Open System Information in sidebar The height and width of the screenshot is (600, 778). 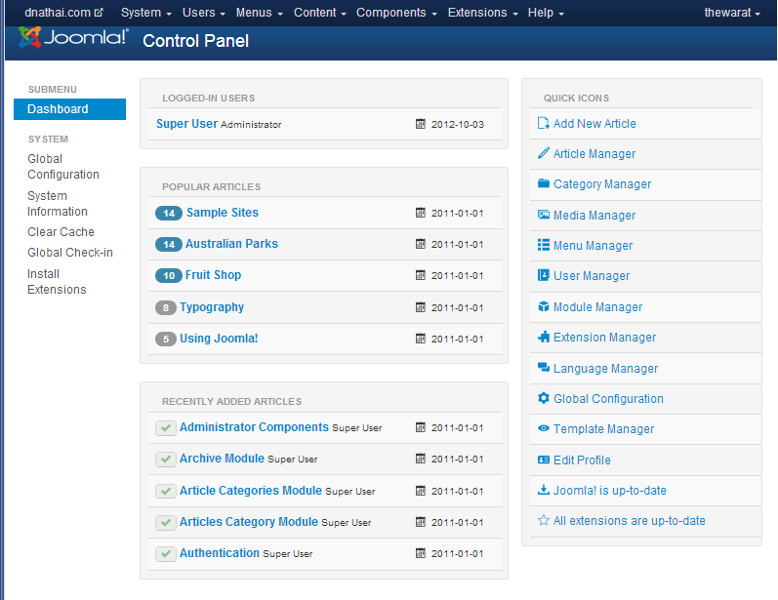tap(57, 203)
